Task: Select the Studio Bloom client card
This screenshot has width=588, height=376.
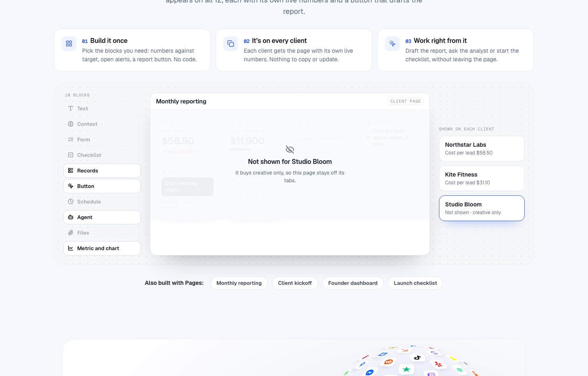Action: tap(482, 208)
